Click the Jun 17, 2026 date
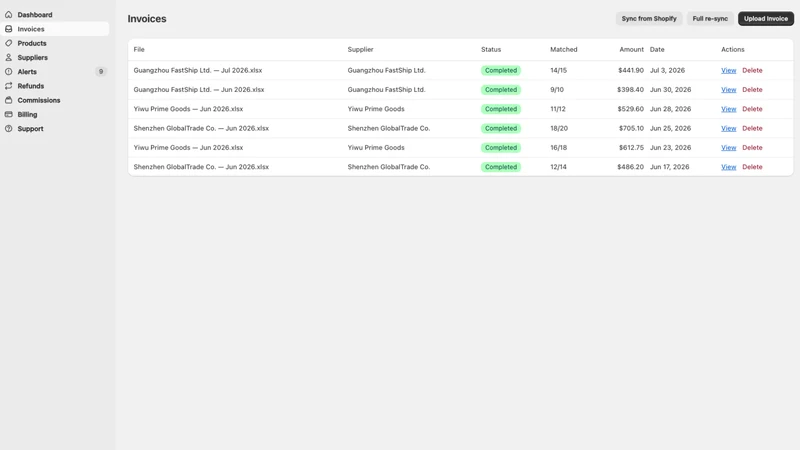The width and height of the screenshot is (800, 450). pyautogui.click(x=669, y=167)
